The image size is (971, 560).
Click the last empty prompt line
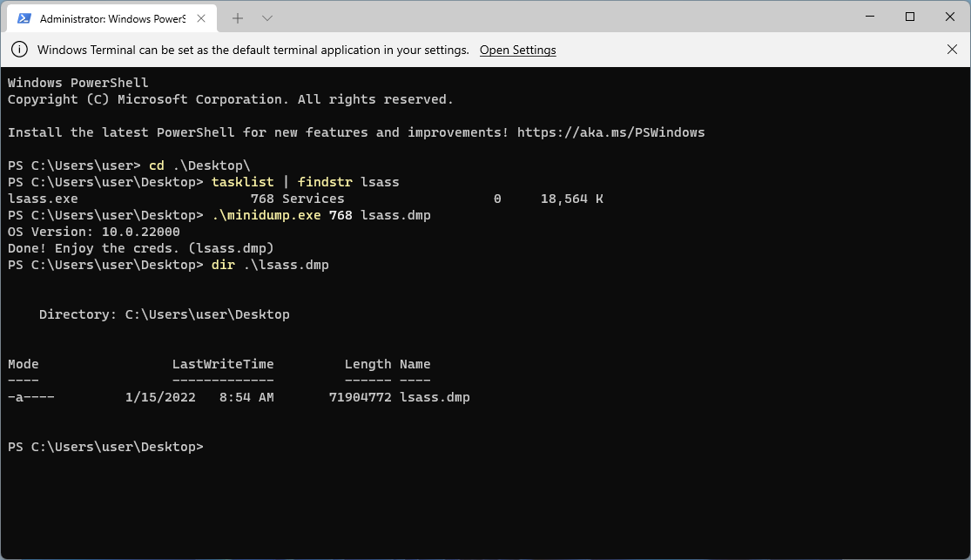click(105, 447)
